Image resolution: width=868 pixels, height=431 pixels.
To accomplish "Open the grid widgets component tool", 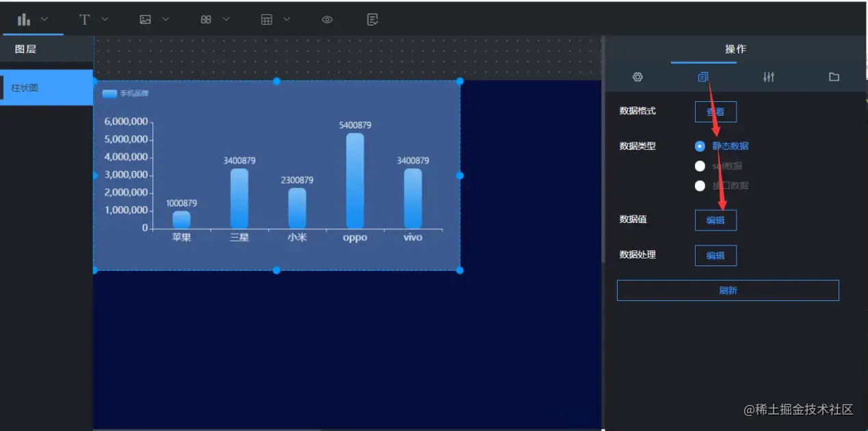I will tap(206, 19).
